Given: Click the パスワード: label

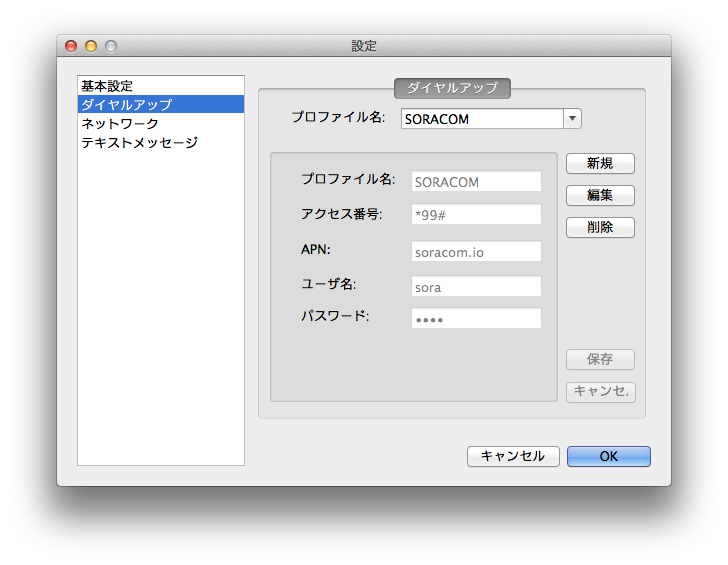Looking at the screenshot, I should click(x=335, y=316).
